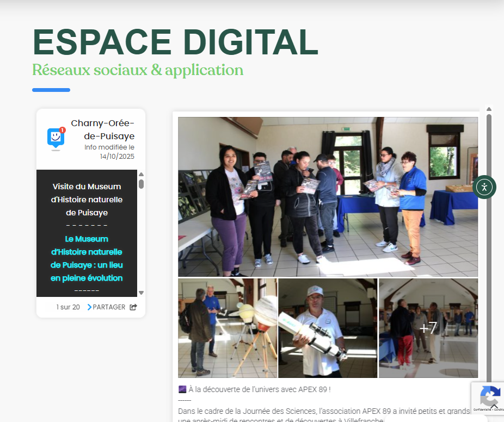Open the +7 more photos overlay
Viewport: 504px width, 422px height.
428,328
